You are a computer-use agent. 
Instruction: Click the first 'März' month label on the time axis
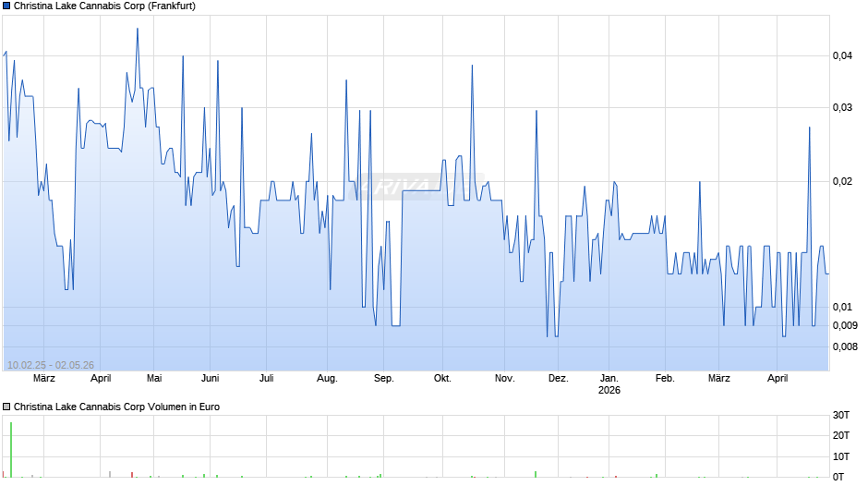pos(44,379)
